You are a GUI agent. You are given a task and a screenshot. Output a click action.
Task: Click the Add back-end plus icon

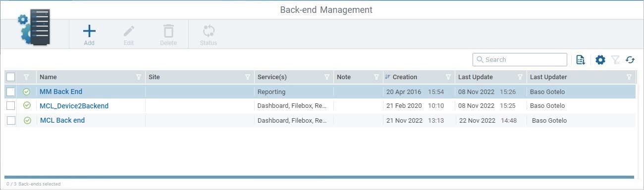coord(89,32)
